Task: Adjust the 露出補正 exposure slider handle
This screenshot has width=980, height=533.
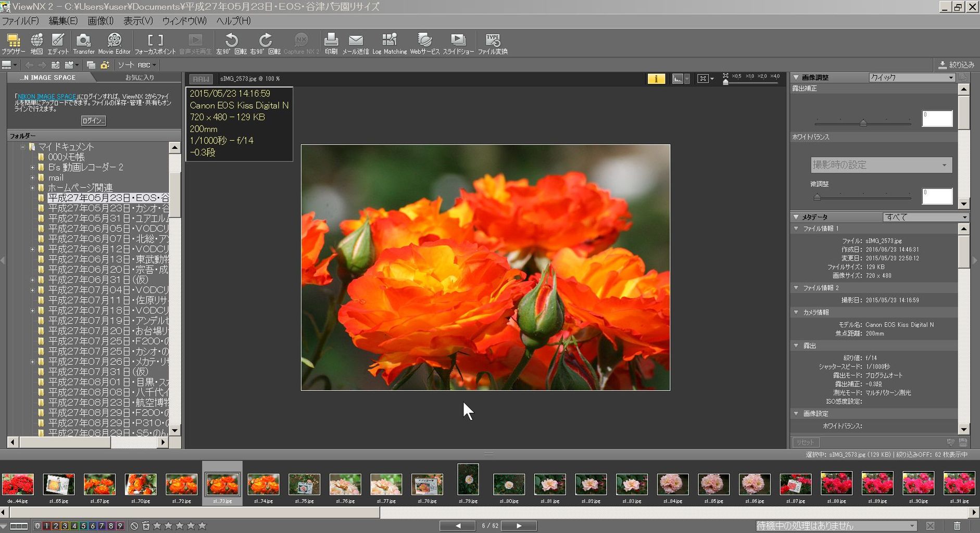Action: tap(863, 123)
